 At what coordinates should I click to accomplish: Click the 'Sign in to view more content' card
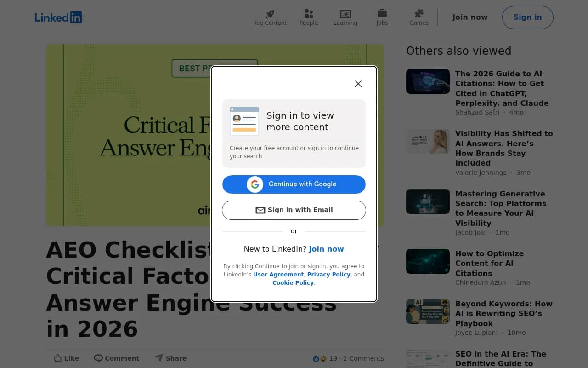(x=294, y=134)
